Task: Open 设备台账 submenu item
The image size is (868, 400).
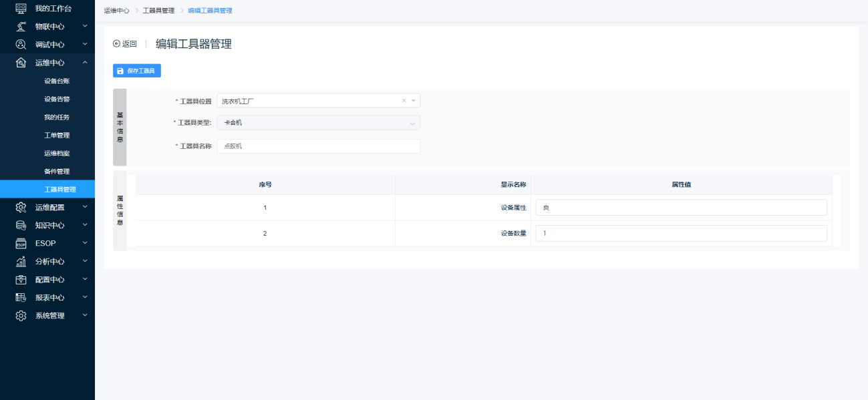Action: (x=57, y=81)
